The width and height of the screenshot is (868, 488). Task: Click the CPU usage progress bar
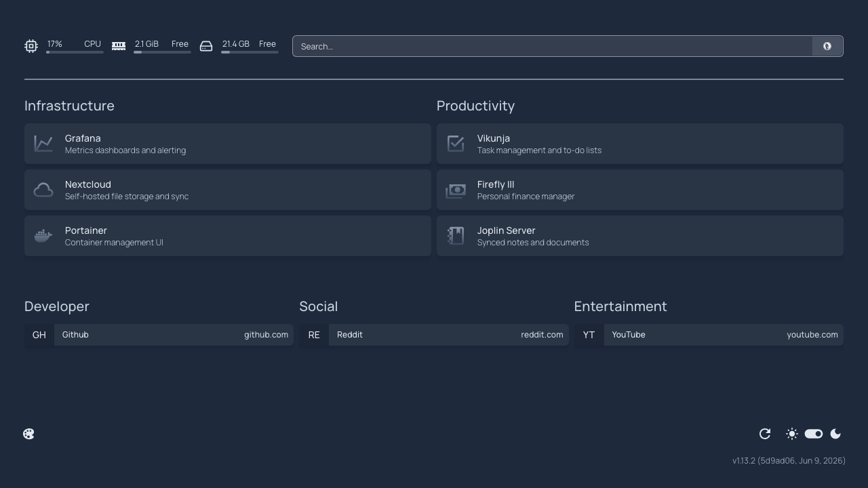pyautogui.click(x=75, y=52)
